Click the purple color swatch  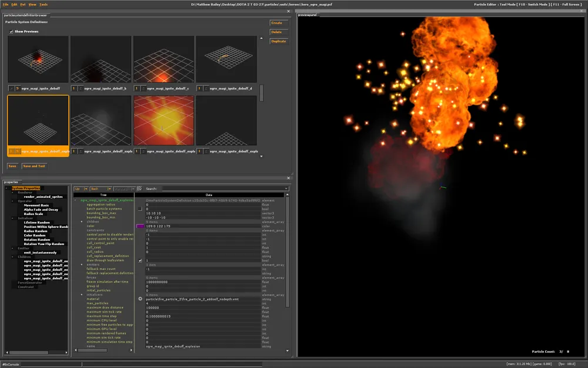point(140,226)
